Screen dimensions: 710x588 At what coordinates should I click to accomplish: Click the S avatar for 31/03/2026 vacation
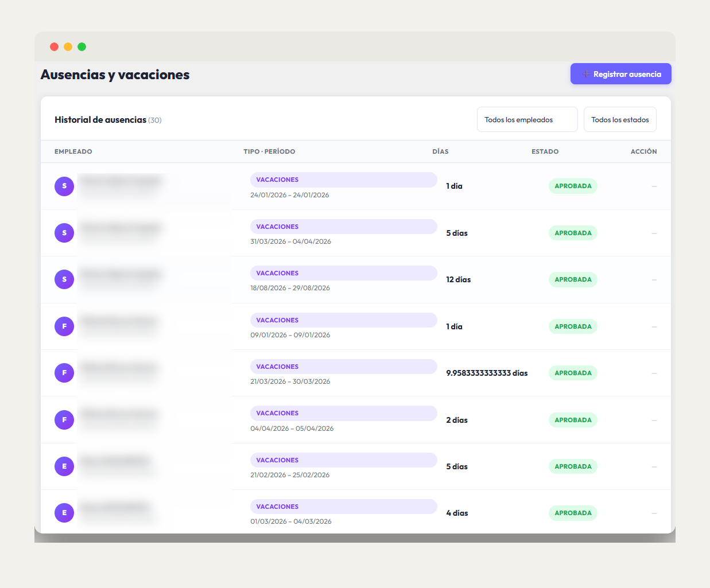click(x=64, y=233)
